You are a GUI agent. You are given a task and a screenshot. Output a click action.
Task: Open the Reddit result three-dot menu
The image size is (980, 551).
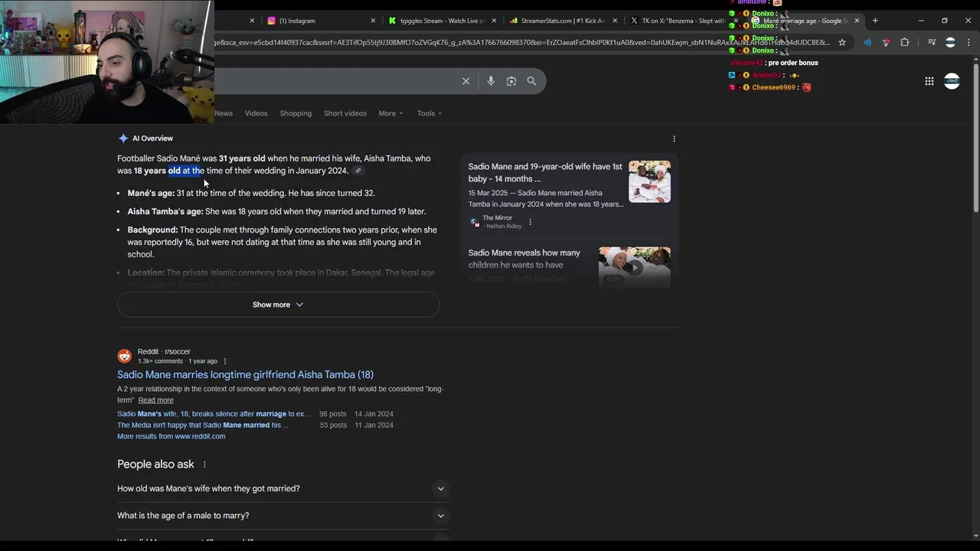[224, 361]
